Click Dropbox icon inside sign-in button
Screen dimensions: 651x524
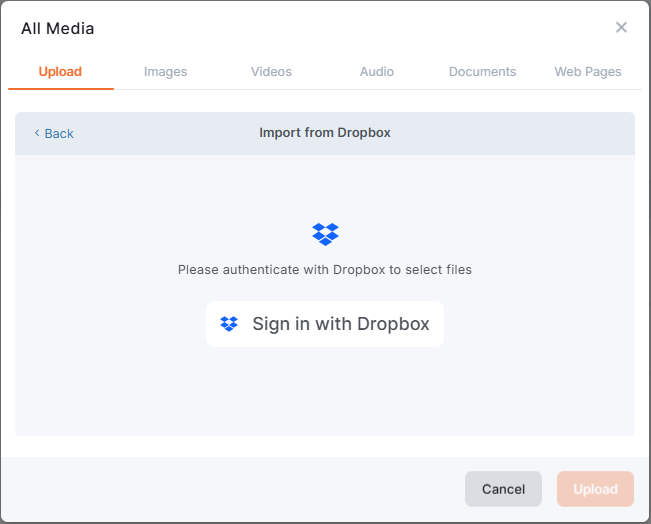click(x=229, y=324)
